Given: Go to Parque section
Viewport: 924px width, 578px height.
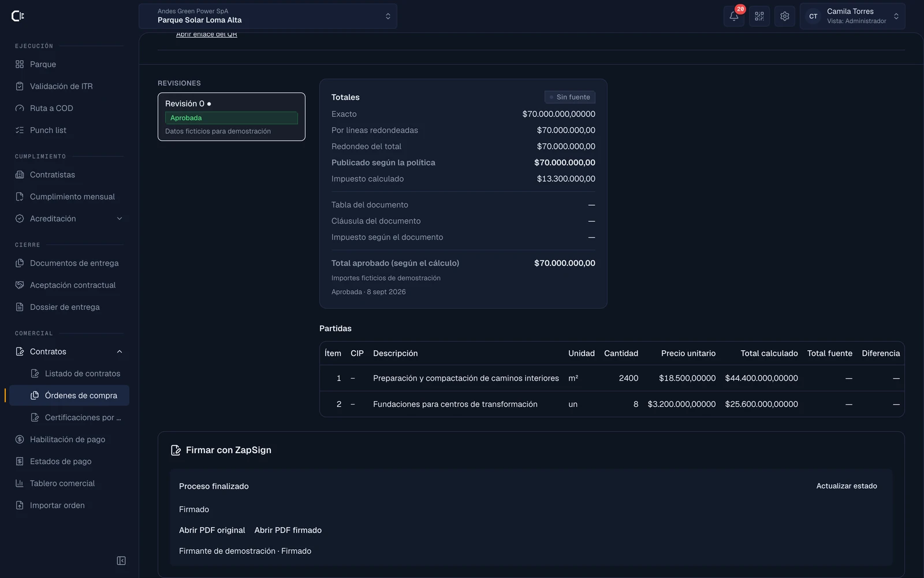Looking at the screenshot, I should click(x=69, y=64).
